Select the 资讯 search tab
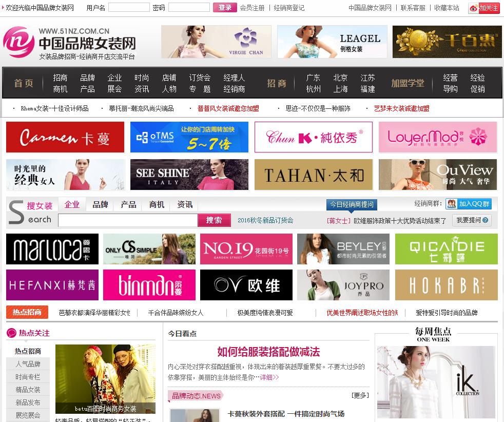The width and height of the screenshot is (504, 422). click(x=185, y=204)
